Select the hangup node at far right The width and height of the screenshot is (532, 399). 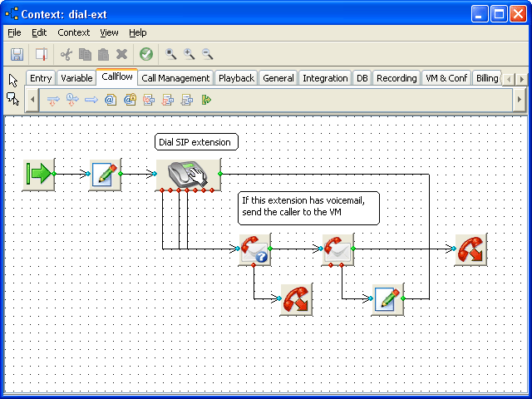click(x=470, y=249)
